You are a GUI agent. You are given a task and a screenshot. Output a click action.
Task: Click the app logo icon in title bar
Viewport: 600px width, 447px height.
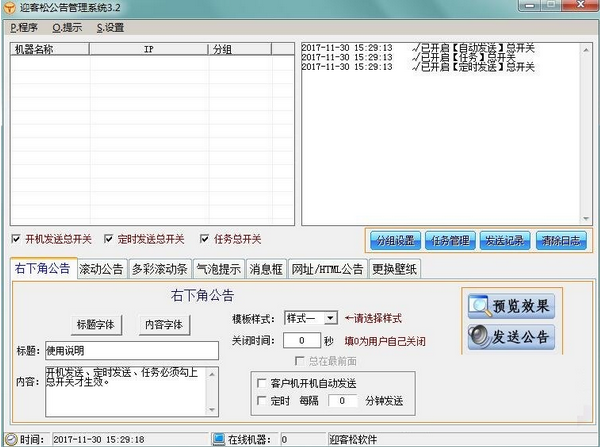point(10,7)
